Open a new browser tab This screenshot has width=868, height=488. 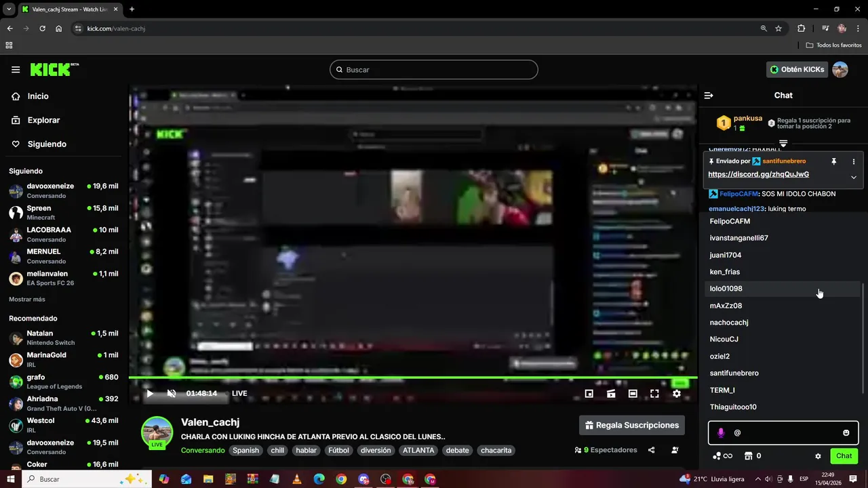[132, 9]
